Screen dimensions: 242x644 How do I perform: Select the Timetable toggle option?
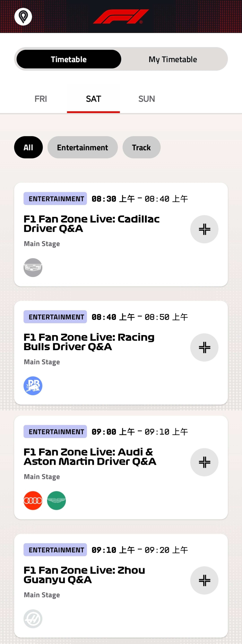point(69,59)
